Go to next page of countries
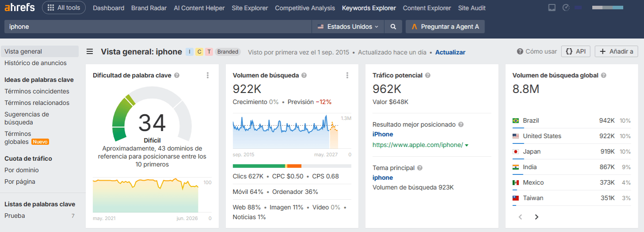Image resolution: width=644 pixels, height=232 pixels. coord(537,217)
